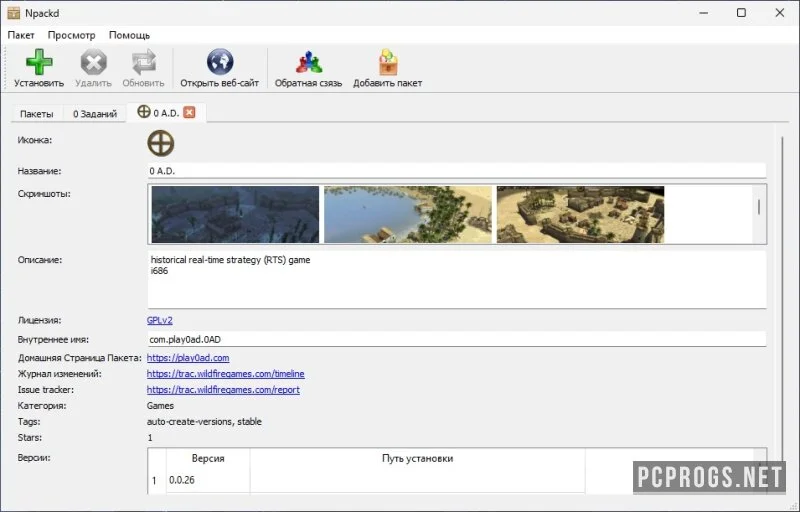Switch to the 0 Заданий tab
The height and width of the screenshot is (512, 800).
tap(95, 114)
